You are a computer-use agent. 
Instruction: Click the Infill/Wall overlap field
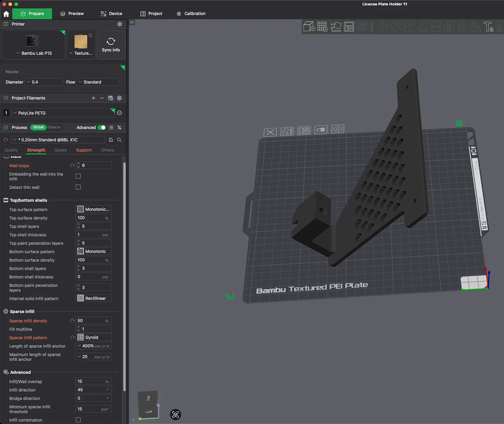(x=94, y=382)
